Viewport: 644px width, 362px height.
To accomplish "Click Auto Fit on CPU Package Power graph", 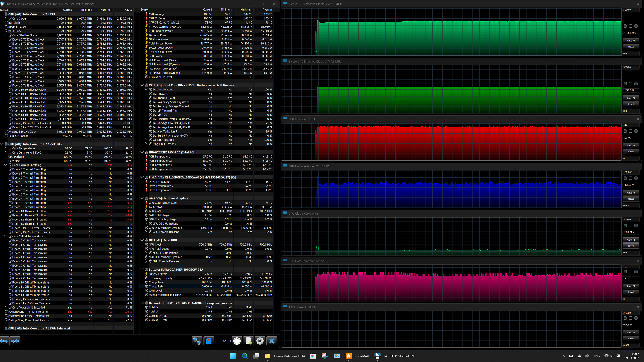I will pos(631,193).
